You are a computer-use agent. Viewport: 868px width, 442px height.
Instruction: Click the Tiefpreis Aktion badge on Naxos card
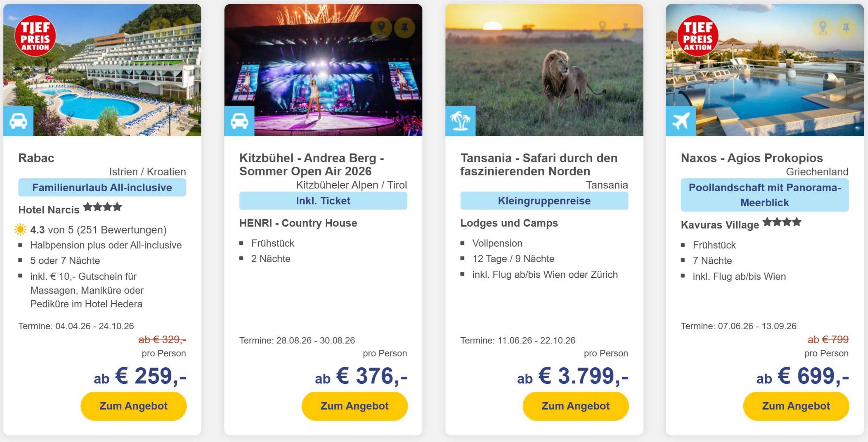click(x=697, y=36)
